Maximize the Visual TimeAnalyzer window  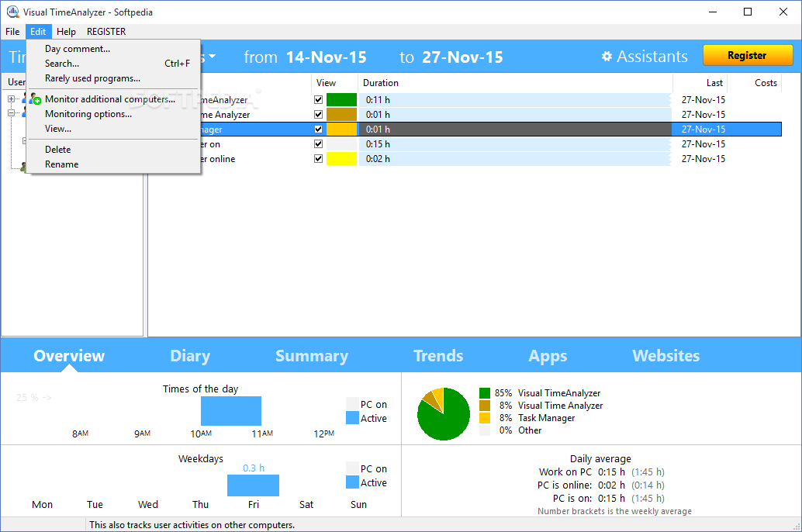(x=748, y=12)
